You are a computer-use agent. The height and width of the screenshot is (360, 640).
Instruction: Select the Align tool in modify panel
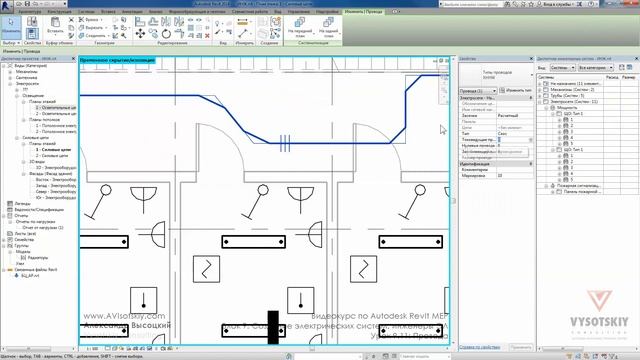pyautogui.click(x=140, y=22)
